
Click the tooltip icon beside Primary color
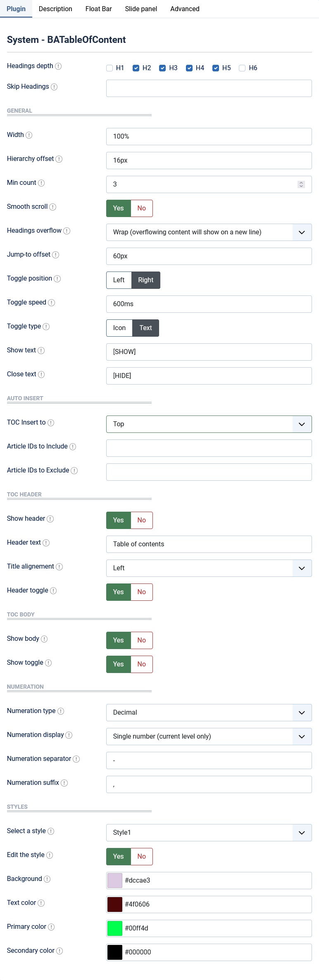[51, 927]
